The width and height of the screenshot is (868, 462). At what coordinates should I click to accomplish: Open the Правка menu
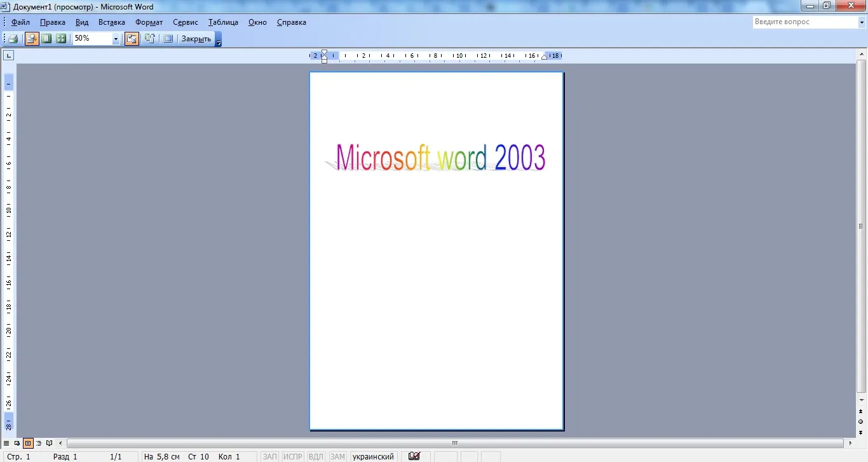[x=53, y=22]
